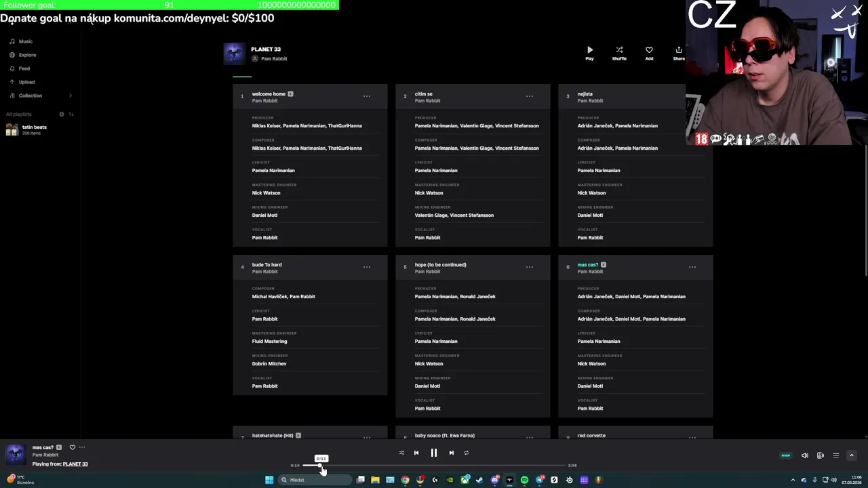
Task: Open the play queue list icon
Action: pyautogui.click(x=836, y=455)
